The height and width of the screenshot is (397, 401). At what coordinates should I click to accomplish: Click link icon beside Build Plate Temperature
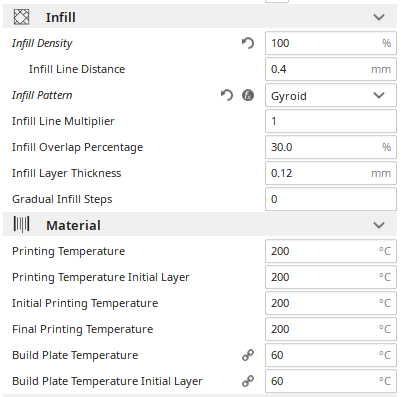248,355
